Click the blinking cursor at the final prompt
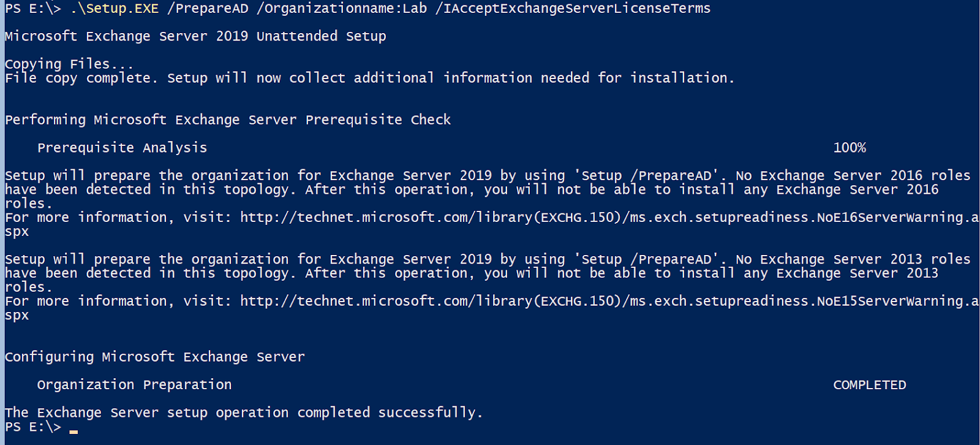This screenshot has width=980, height=445. coord(73,431)
